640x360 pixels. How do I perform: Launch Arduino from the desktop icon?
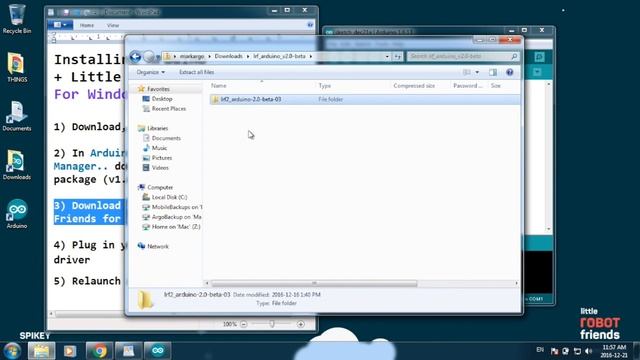[x=17, y=213]
